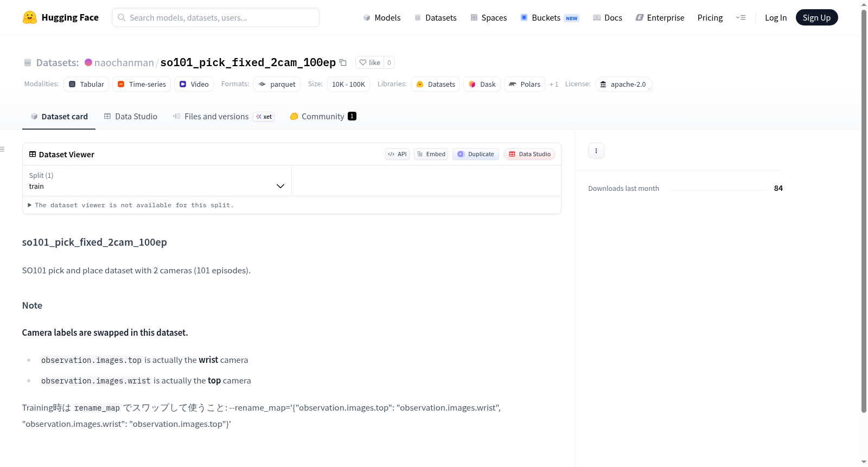This screenshot has height=467, width=868.
Task: Click the 'Note' heading
Action: pos(32,305)
